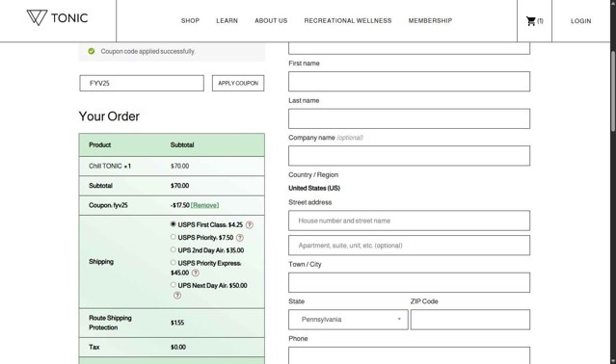Focus the Last name field
616x364 pixels.
(409, 118)
